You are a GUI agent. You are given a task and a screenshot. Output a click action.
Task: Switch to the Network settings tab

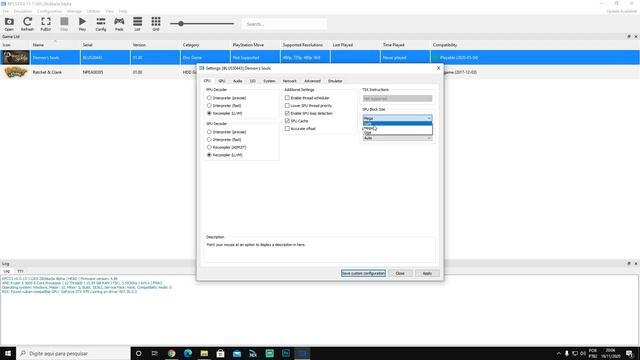290,81
